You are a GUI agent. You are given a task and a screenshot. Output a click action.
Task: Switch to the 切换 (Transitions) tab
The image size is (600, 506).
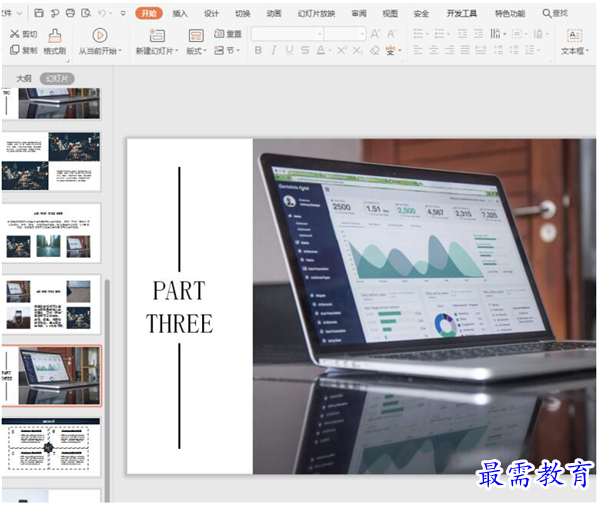[x=243, y=13]
